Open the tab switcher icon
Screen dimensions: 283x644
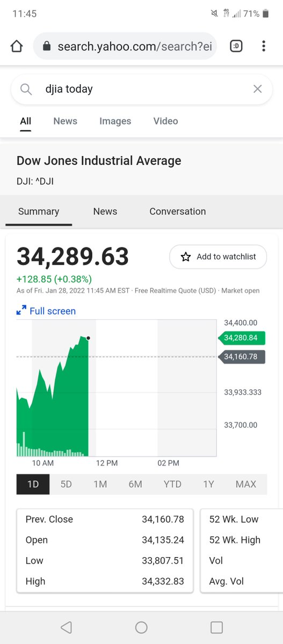[236, 47]
